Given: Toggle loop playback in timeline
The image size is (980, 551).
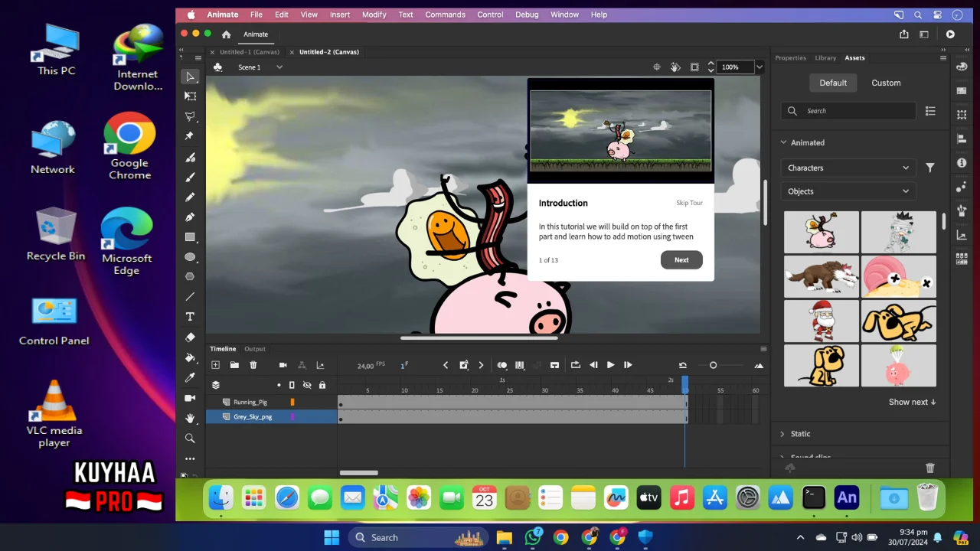Looking at the screenshot, I should coord(575,365).
